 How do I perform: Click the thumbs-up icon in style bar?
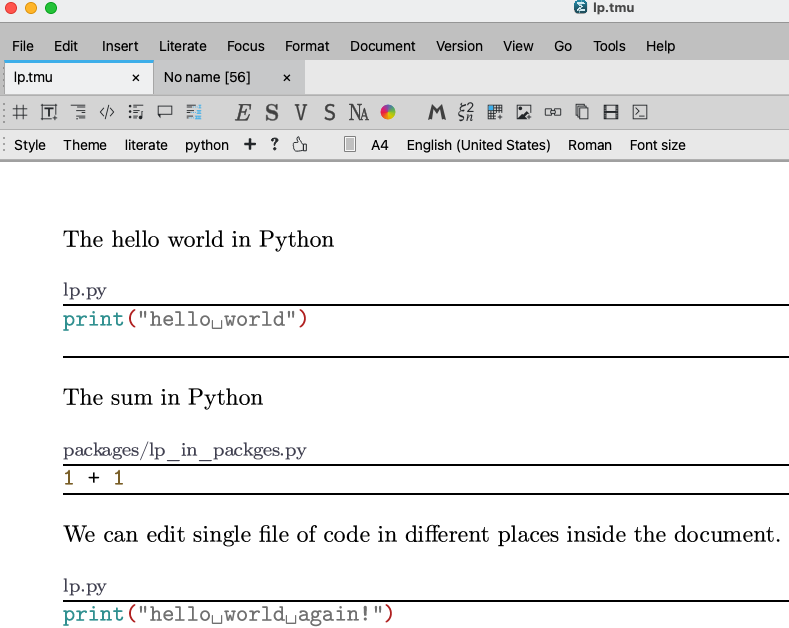click(299, 145)
